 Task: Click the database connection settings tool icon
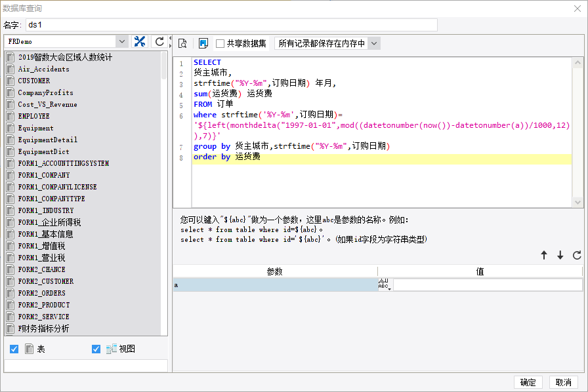click(140, 41)
